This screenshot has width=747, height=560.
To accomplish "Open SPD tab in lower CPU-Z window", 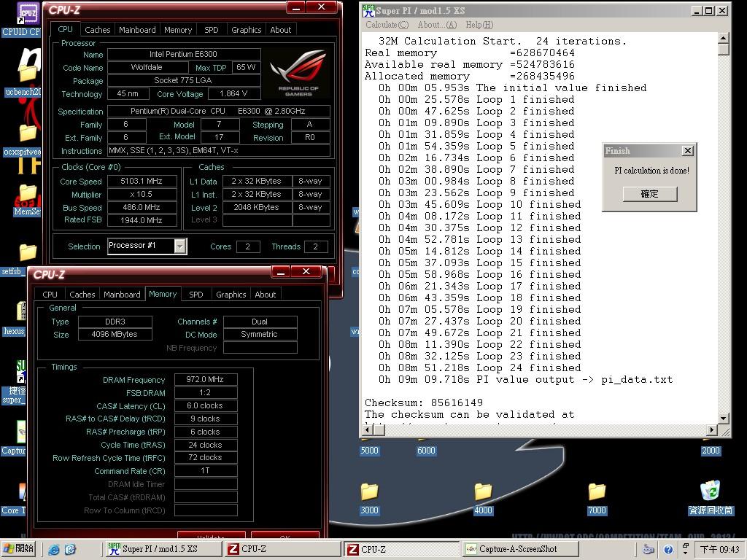I will pyautogui.click(x=196, y=295).
